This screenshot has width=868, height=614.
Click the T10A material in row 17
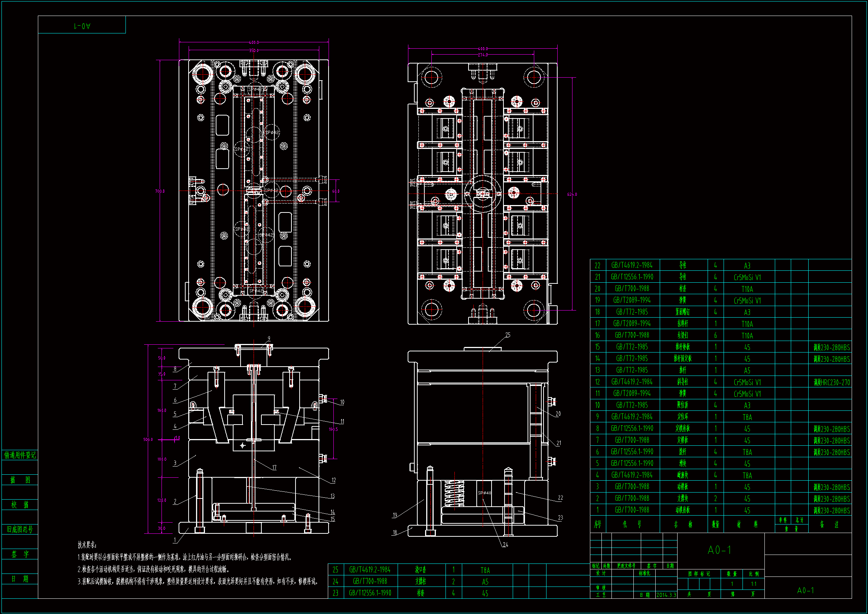(747, 324)
